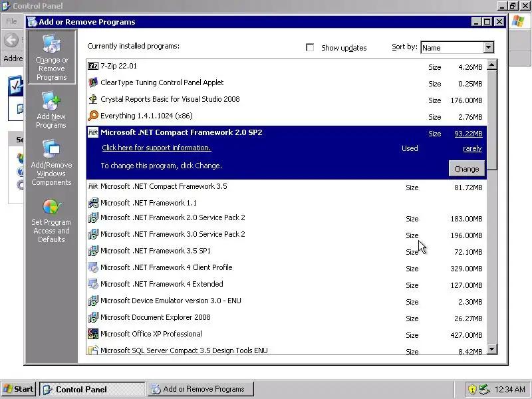532x399 pixels.
Task: Click the 427.00MB size value
Action: [x=466, y=335]
